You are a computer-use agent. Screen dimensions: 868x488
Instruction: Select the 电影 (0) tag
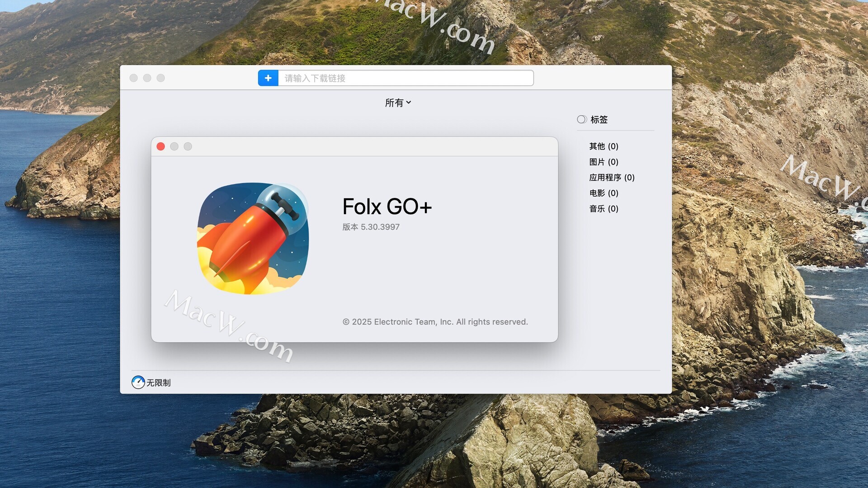(x=604, y=193)
